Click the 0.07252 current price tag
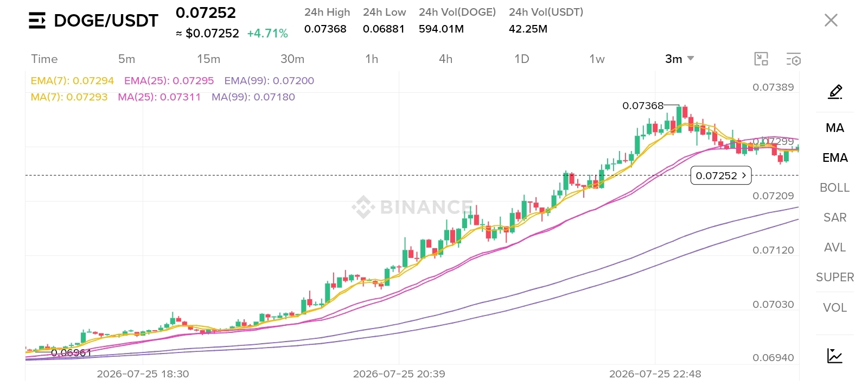868x391 pixels. click(x=721, y=175)
